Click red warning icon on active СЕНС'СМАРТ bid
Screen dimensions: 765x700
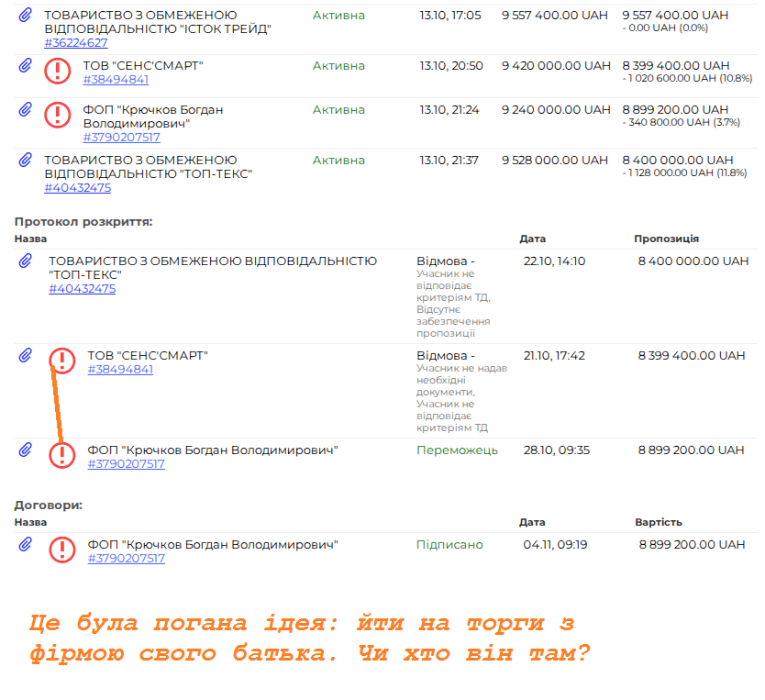(58, 71)
